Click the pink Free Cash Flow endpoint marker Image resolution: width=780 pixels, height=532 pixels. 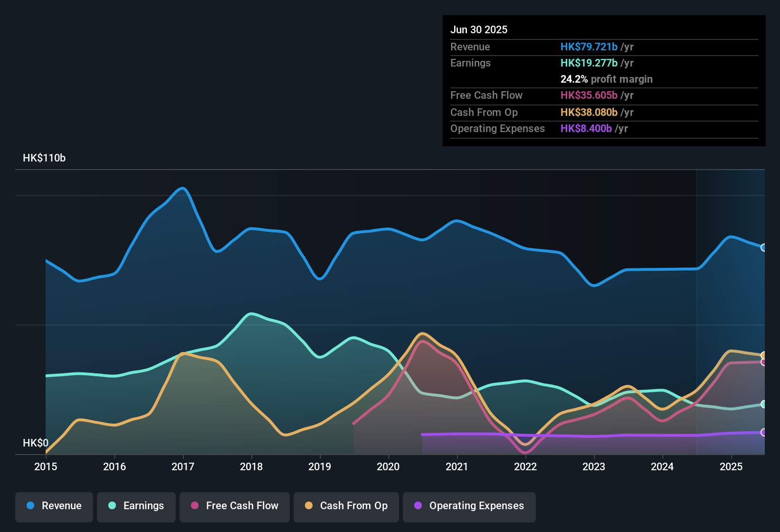pyautogui.click(x=764, y=363)
